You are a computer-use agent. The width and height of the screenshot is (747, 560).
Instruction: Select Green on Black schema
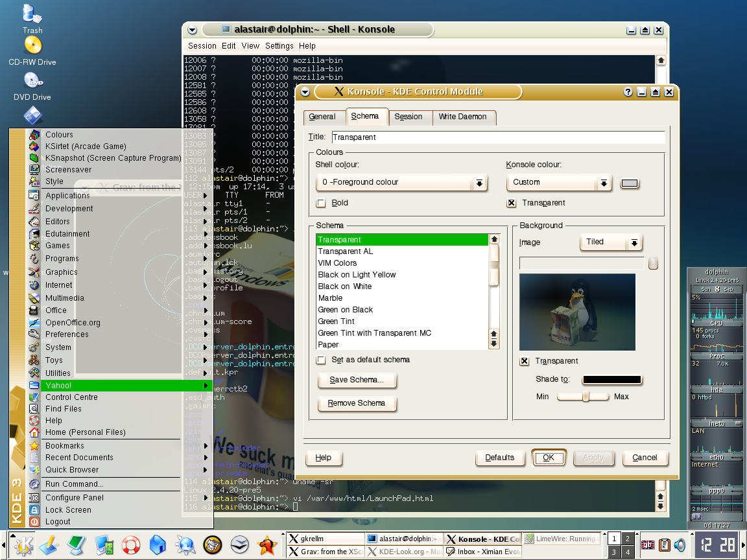click(x=402, y=310)
